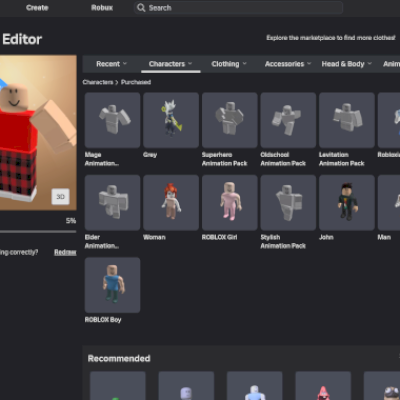The height and width of the screenshot is (400, 400).
Task: Expand the Accessories dropdown chevron
Action: point(309,64)
